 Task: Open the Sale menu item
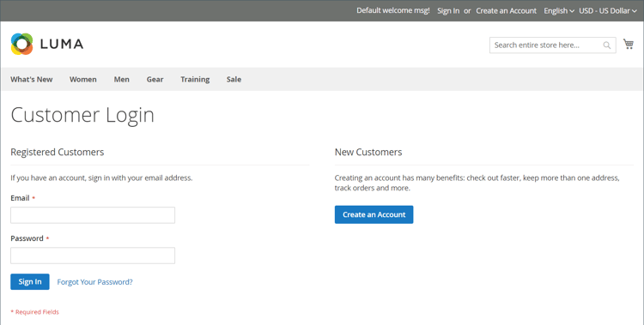tap(234, 79)
